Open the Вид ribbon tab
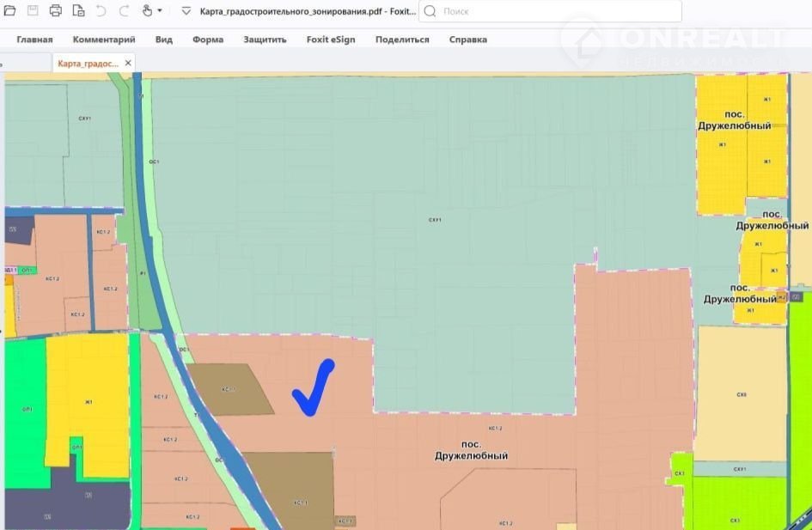 pos(164,40)
